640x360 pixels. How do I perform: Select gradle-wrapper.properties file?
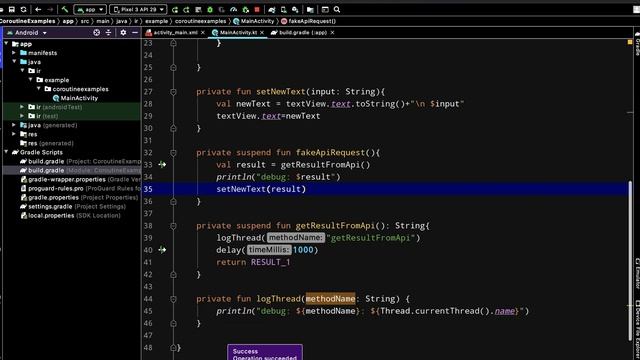point(80,179)
